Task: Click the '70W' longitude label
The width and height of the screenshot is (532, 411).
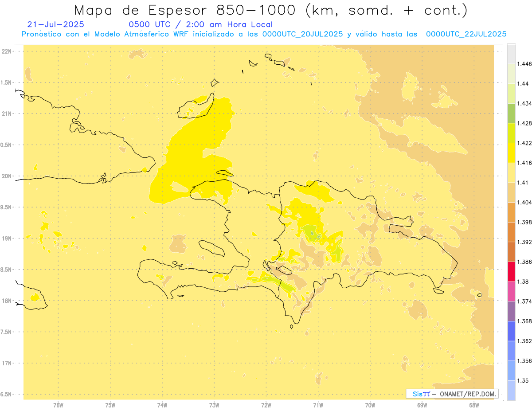Action: click(x=370, y=405)
